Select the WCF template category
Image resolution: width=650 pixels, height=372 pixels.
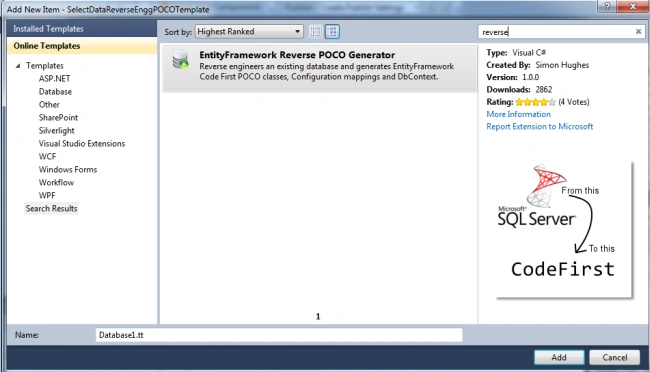(47, 156)
